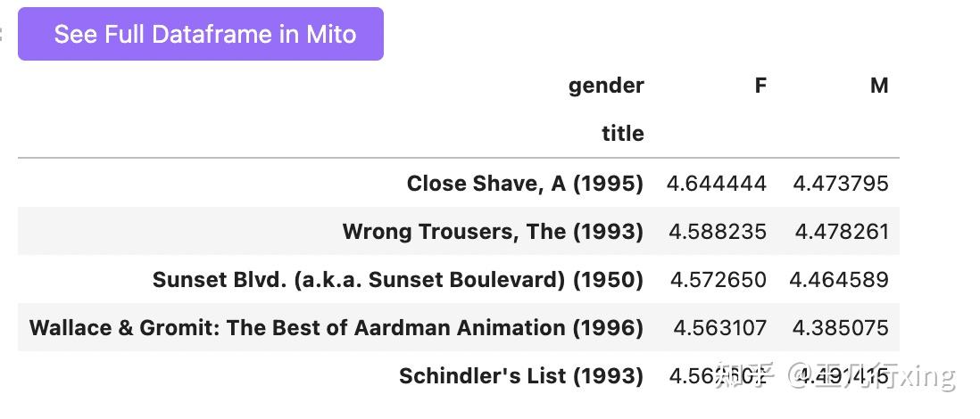Click the F column header

[x=760, y=86]
